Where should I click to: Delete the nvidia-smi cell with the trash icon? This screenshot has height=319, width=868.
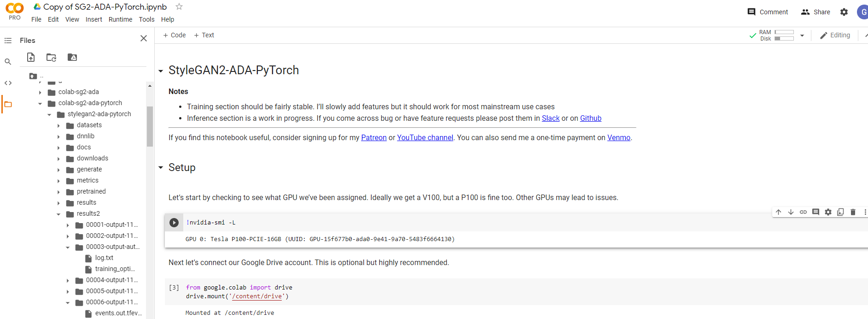pos(853,212)
